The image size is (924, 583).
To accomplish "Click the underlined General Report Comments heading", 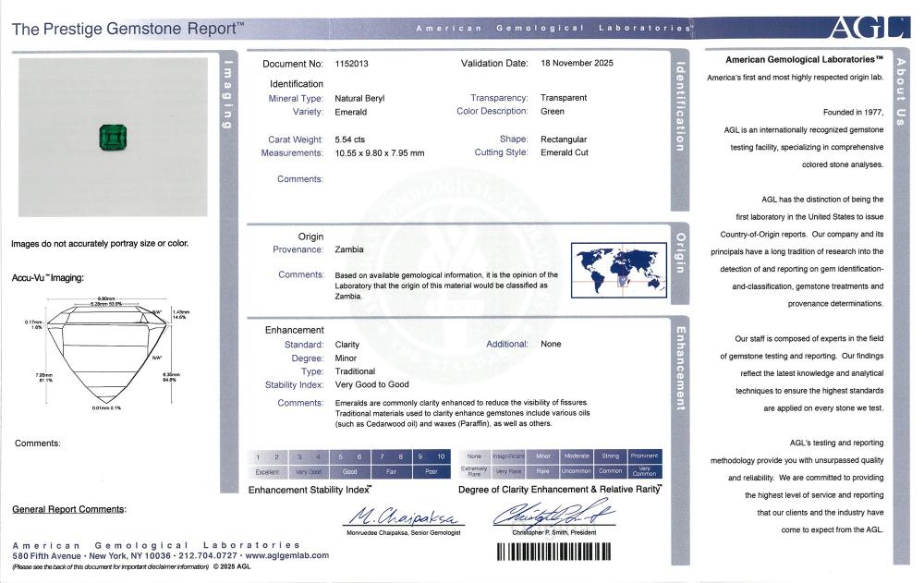I will (x=69, y=509).
